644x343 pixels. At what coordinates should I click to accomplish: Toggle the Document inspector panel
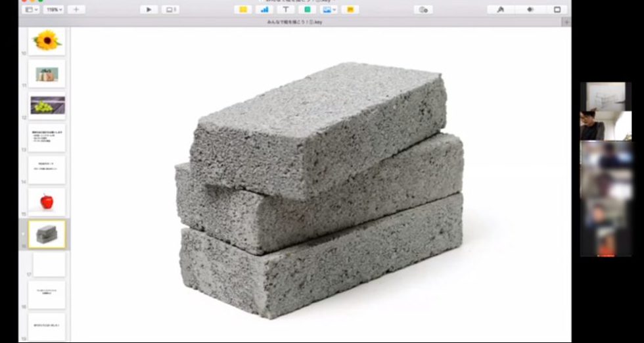pos(557,9)
